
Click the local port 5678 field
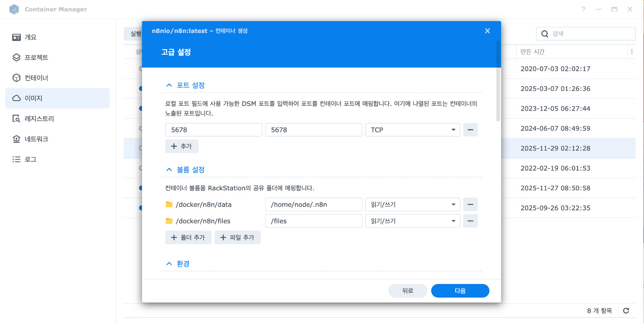coord(214,130)
